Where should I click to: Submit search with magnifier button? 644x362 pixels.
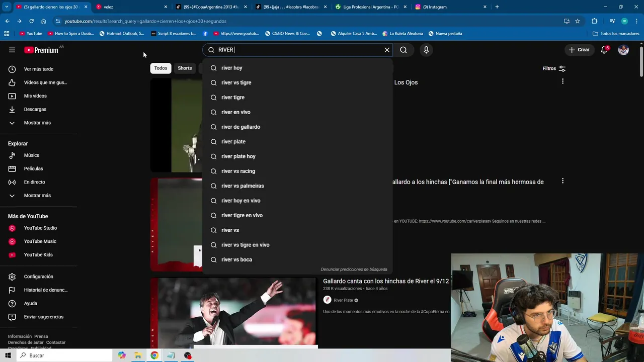[x=404, y=50]
